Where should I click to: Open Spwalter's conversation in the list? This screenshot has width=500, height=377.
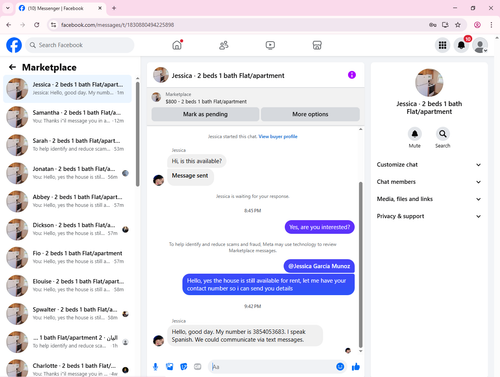coord(67,314)
